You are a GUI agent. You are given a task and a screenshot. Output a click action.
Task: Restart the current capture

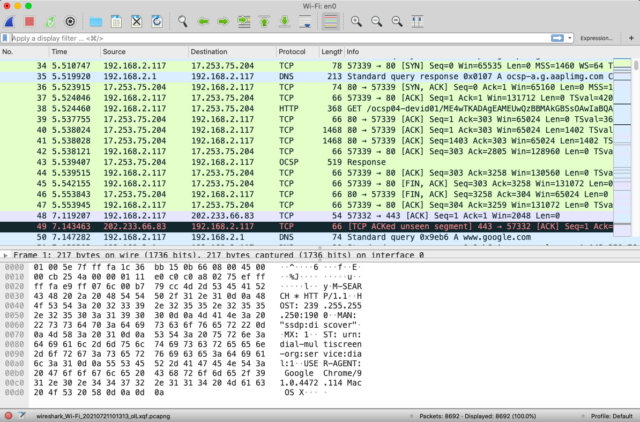[50, 21]
